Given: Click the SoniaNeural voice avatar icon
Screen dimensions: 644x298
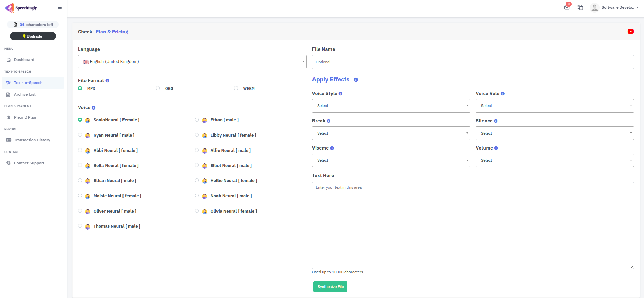Looking at the screenshot, I should click(x=88, y=120).
